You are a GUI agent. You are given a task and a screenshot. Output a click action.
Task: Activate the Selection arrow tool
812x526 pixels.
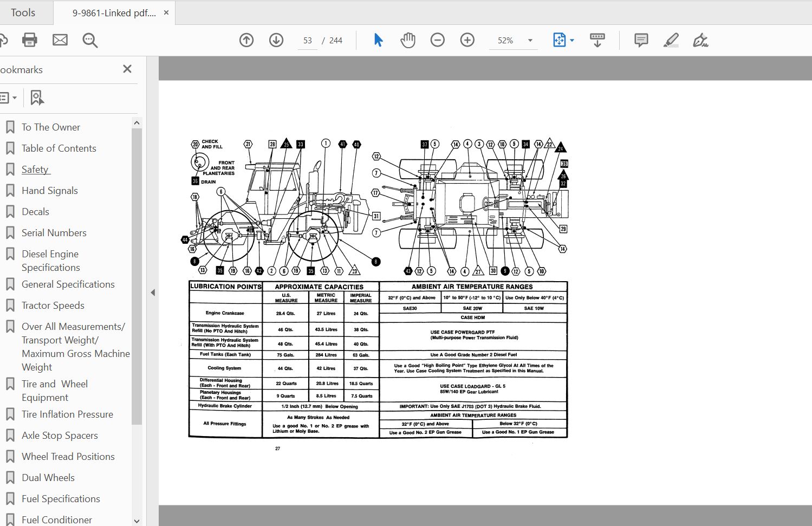[x=378, y=40]
